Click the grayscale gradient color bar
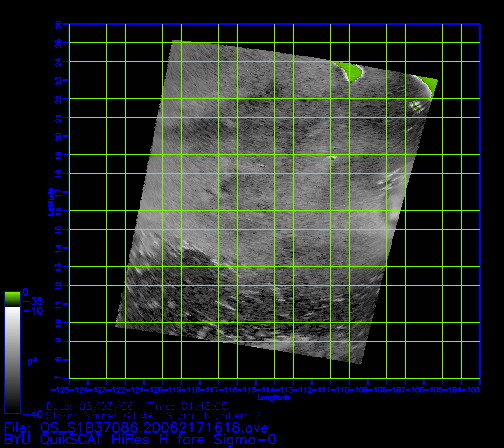Screen dimensions: 504x448 (x=12, y=359)
